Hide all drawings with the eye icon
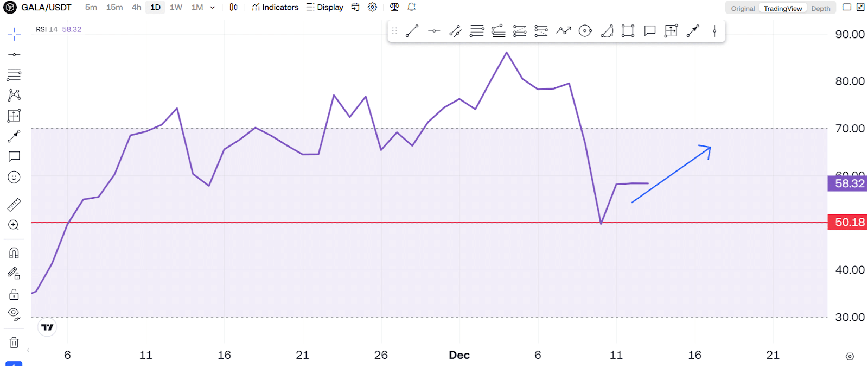The image size is (868, 367). pos(14,315)
